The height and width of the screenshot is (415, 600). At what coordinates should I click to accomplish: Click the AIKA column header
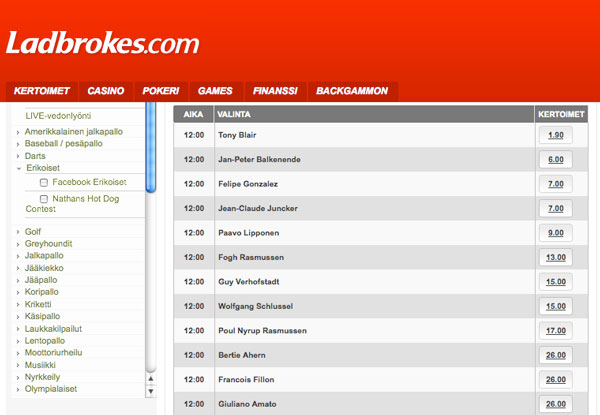click(193, 114)
